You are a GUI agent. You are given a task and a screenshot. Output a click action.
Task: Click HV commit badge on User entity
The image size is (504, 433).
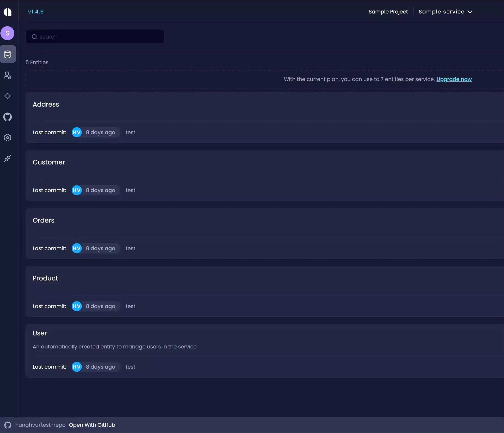[77, 367]
